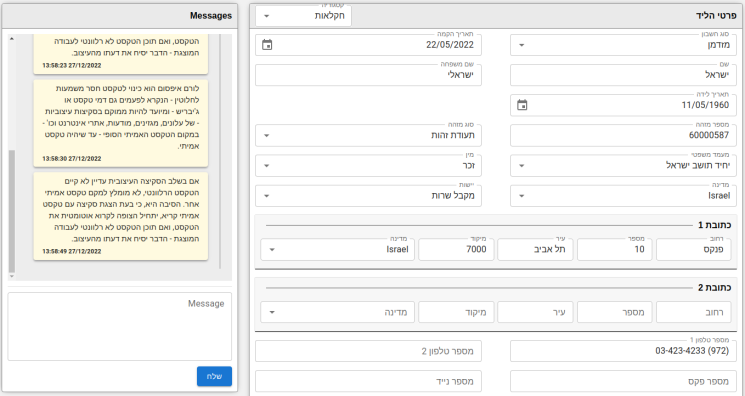Screen dimensions: 745x396
Task: Click the messages scrollbar down arrow
Action: tap(12, 276)
